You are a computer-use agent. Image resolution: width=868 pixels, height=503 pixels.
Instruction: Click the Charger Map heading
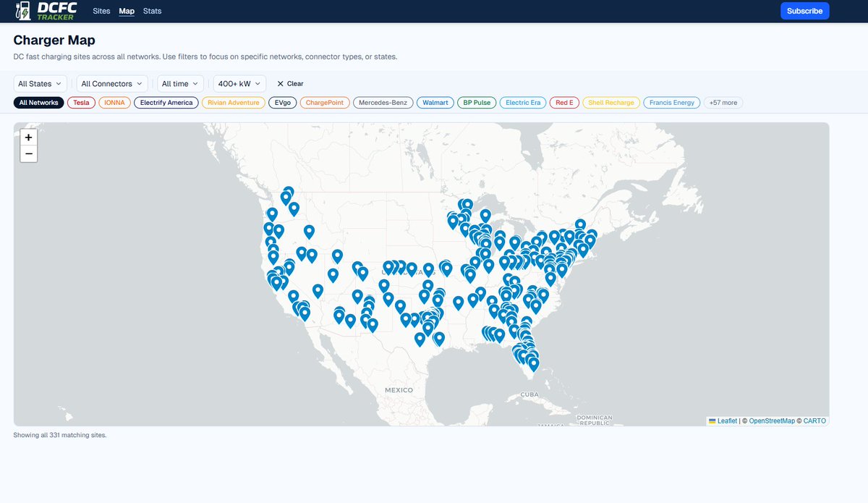coord(54,41)
